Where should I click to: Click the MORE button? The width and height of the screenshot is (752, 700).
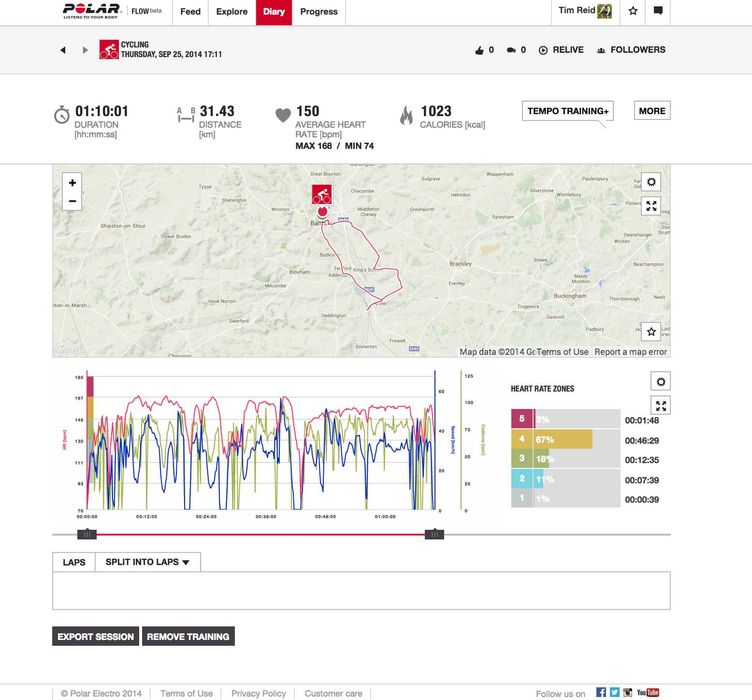point(652,111)
